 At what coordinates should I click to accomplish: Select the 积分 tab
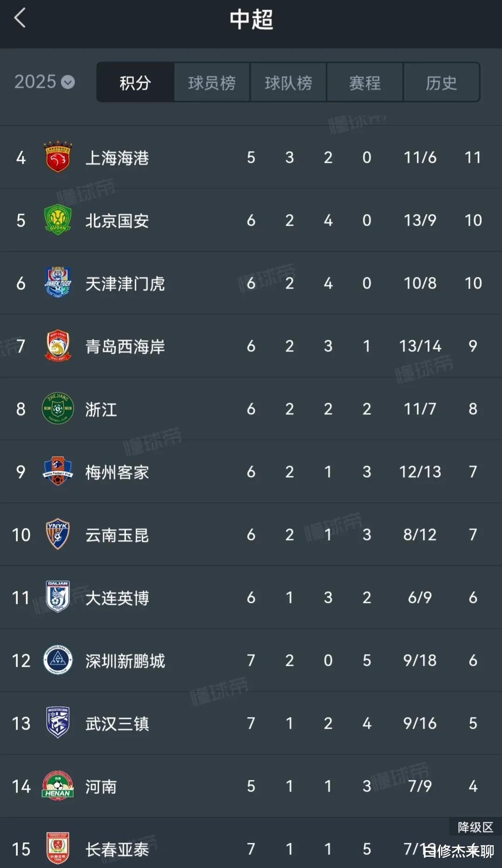tap(135, 83)
